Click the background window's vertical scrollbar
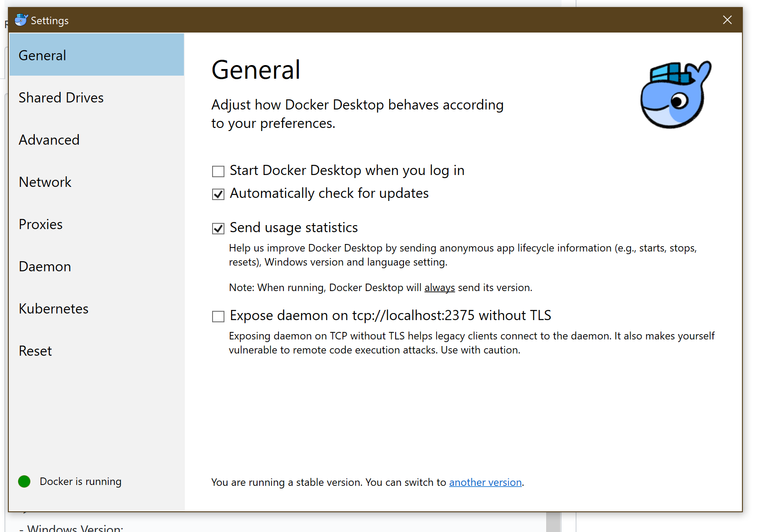 point(553,522)
